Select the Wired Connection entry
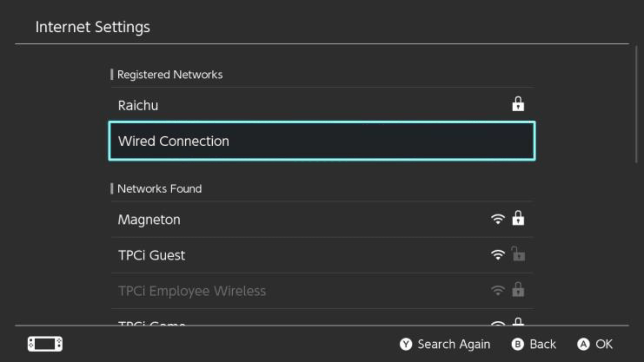The width and height of the screenshot is (644, 362). (322, 141)
